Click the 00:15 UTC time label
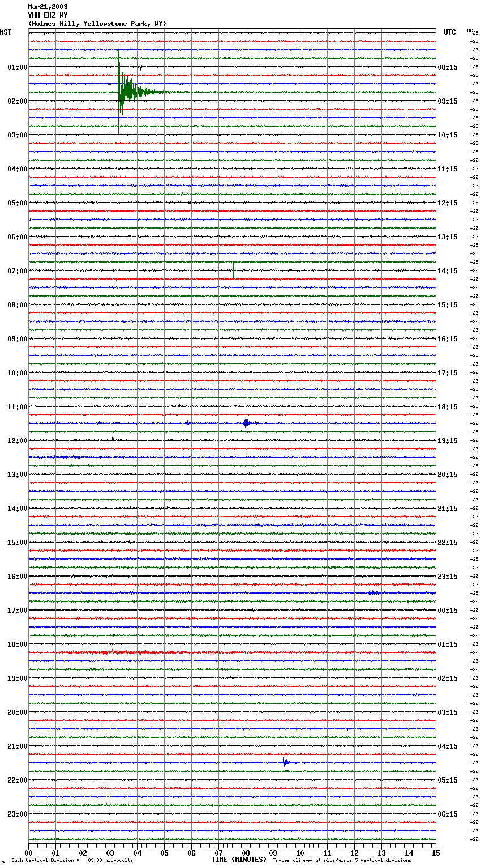Screen dimensions: 481x868 click(x=448, y=611)
